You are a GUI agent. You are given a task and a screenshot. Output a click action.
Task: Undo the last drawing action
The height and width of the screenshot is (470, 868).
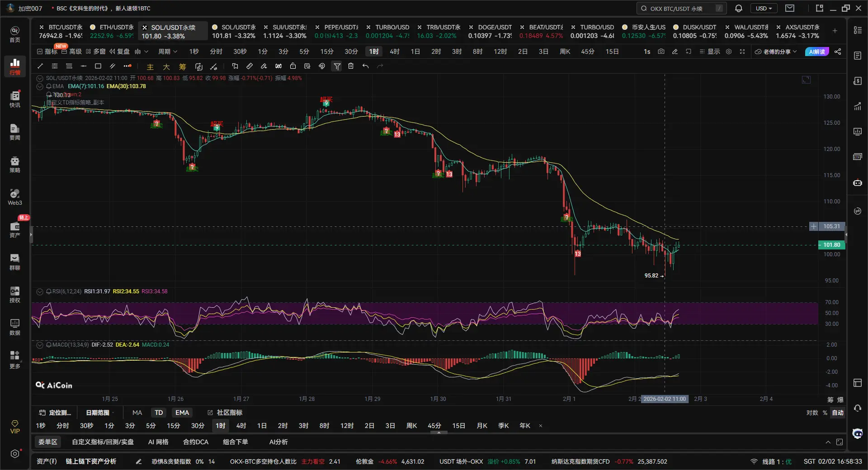click(365, 66)
